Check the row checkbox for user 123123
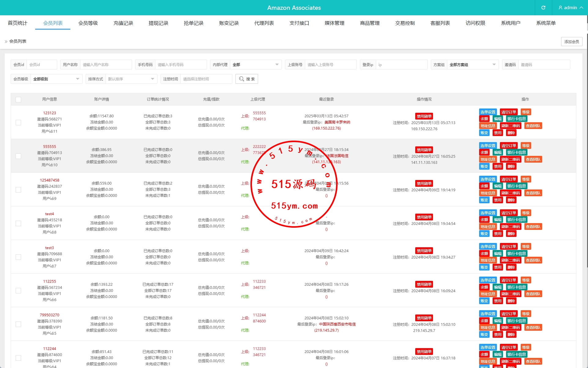This screenshot has width=588, height=368. 18,123
